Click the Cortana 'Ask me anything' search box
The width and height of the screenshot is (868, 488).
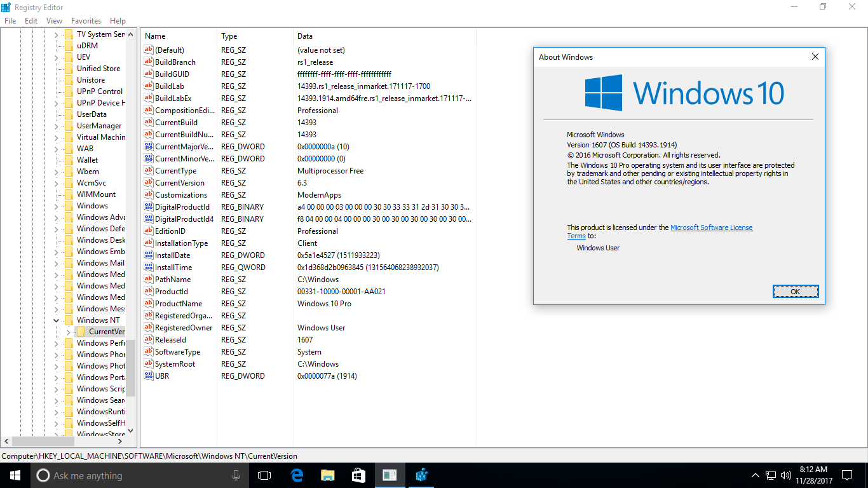(141, 475)
